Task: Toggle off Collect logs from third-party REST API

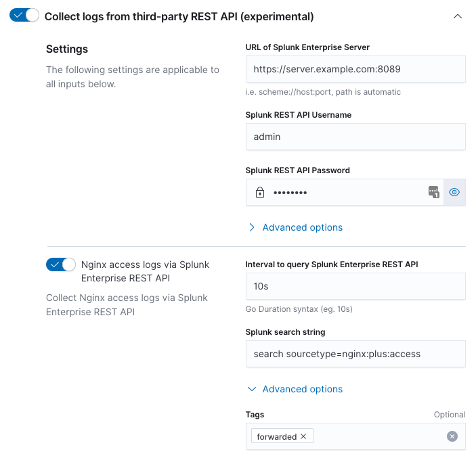Action: [x=24, y=16]
